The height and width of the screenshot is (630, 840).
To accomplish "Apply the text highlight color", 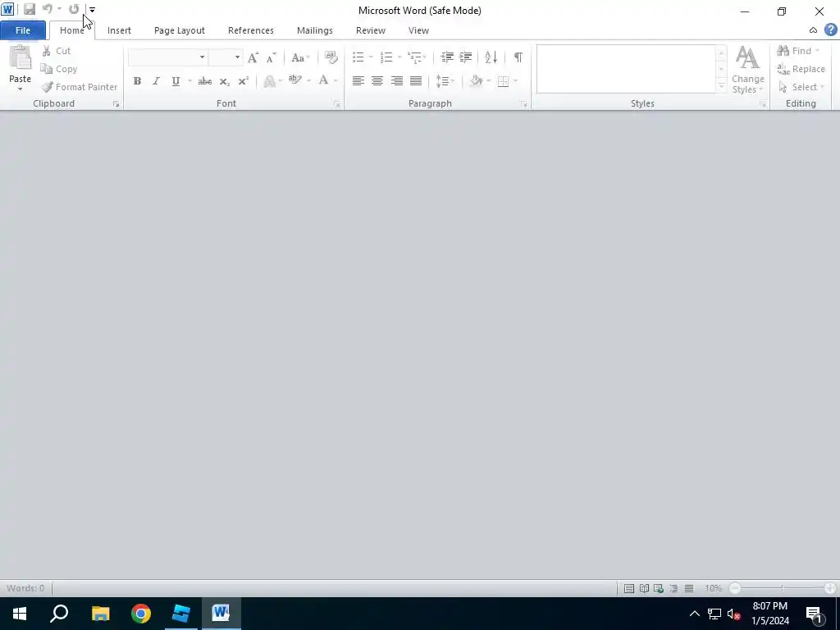I will point(295,81).
